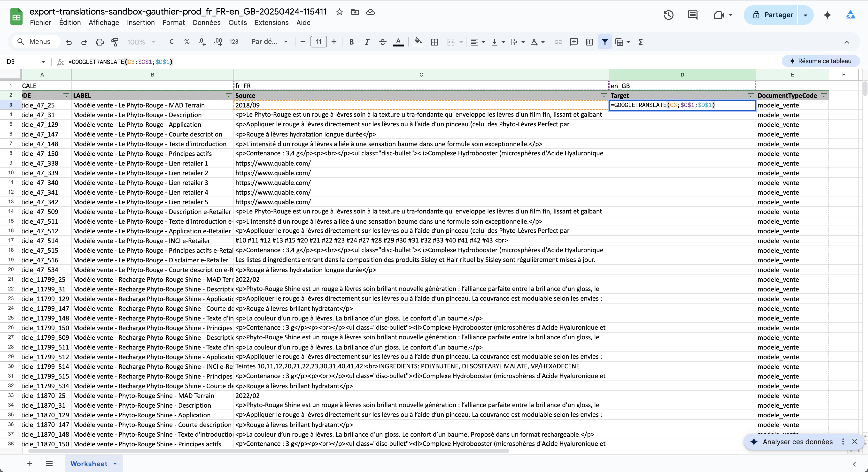Screen dimensions: 868x472
Task: Click the paint format roller icon
Action: tap(115, 42)
